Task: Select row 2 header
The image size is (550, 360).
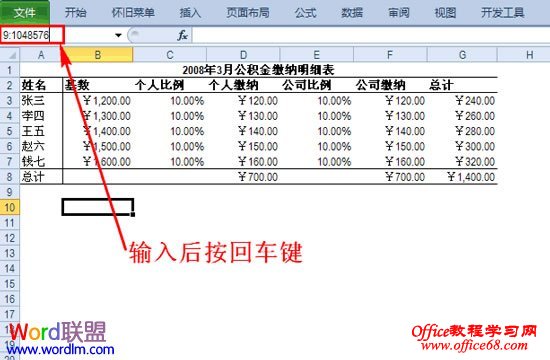Action: click(10, 85)
